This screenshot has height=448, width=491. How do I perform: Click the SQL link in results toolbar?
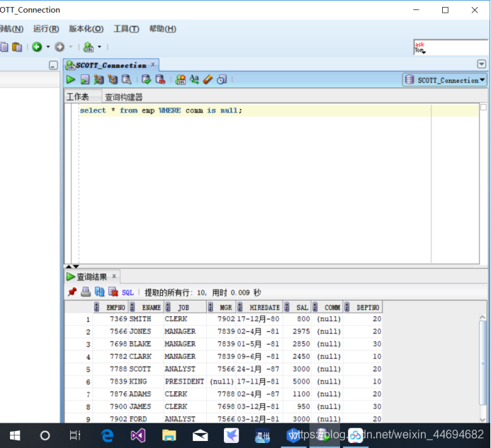point(128,292)
